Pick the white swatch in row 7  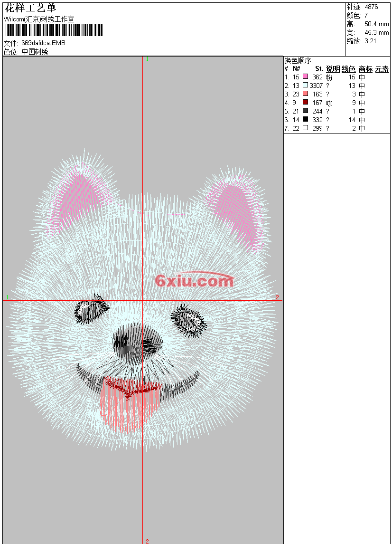305,128
